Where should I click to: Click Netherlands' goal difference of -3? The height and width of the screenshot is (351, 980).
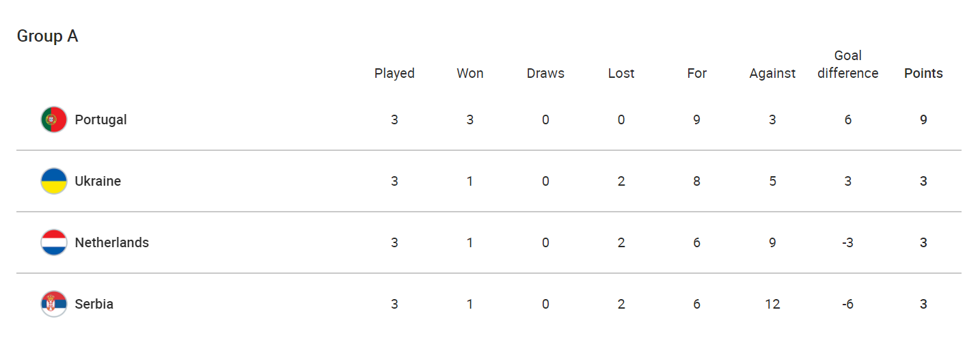point(847,242)
